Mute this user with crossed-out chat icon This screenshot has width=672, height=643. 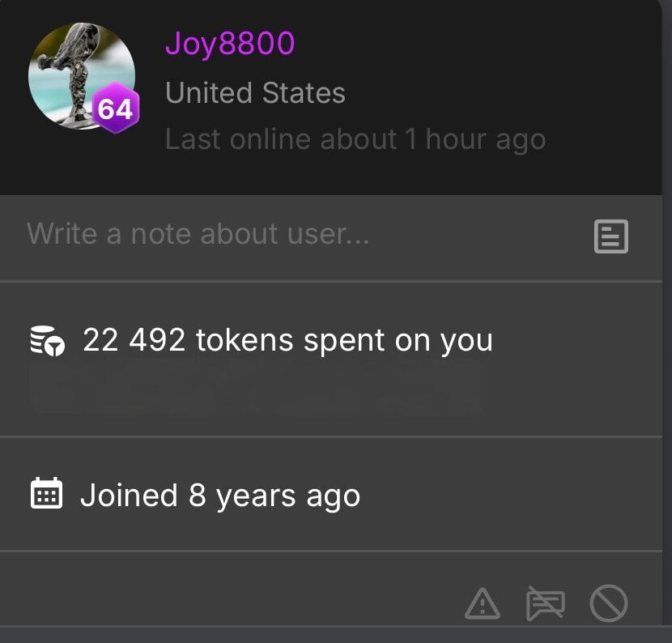tap(545, 603)
